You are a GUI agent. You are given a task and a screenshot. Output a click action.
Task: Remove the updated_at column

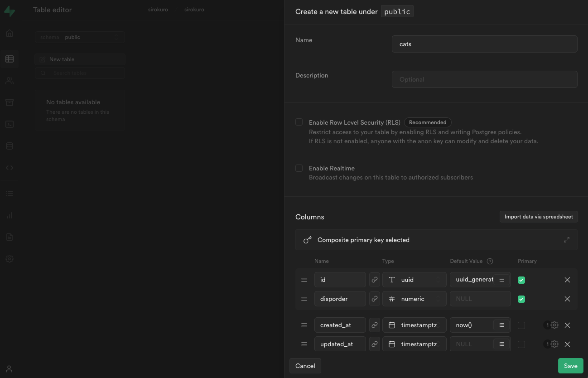click(567, 344)
